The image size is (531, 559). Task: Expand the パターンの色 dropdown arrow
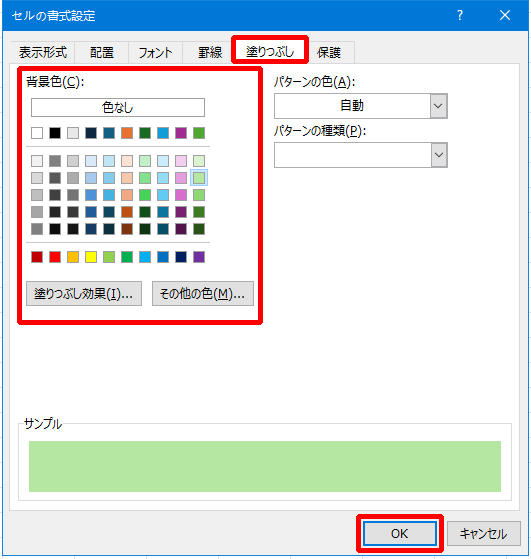[x=438, y=106]
